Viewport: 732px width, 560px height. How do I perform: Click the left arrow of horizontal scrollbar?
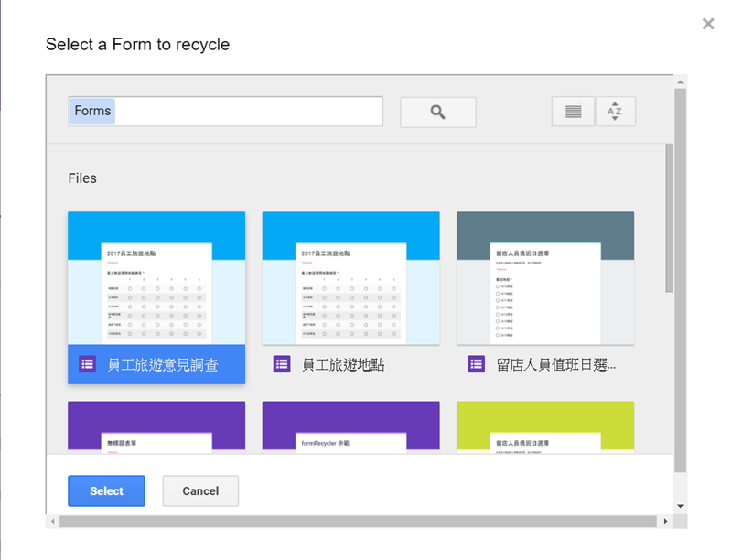52,522
